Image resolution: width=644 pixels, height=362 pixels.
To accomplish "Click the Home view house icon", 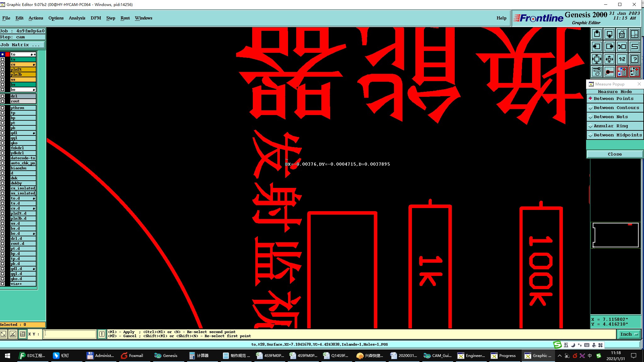I will click(622, 34).
